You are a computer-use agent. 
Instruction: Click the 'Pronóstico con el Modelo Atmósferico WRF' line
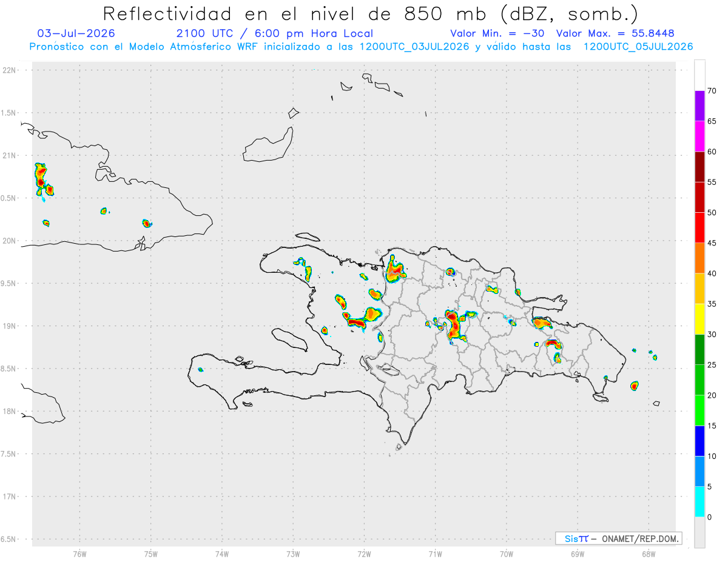[x=362, y=47]
